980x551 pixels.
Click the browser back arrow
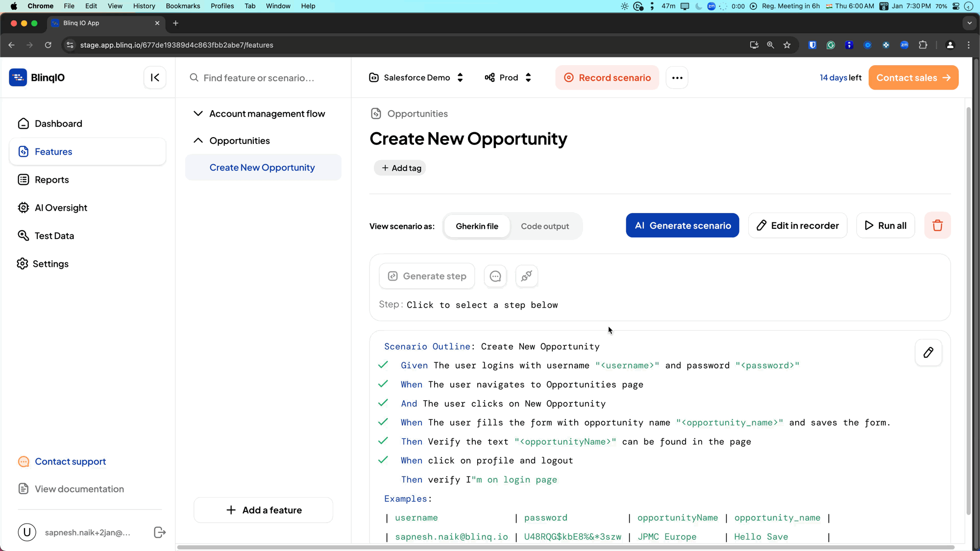[x=11, y=45]
